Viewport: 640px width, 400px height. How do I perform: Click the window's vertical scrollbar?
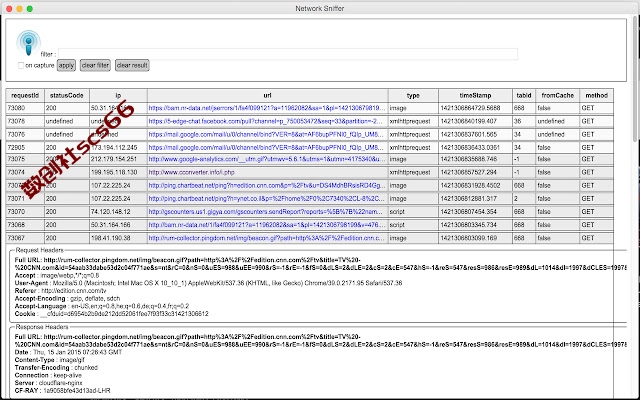[x=637, y=78]
